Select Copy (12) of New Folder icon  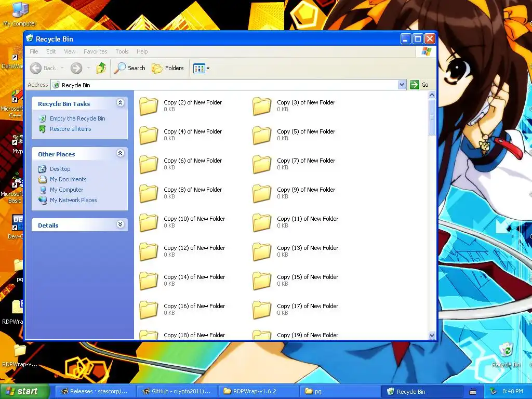click(149, 252)
